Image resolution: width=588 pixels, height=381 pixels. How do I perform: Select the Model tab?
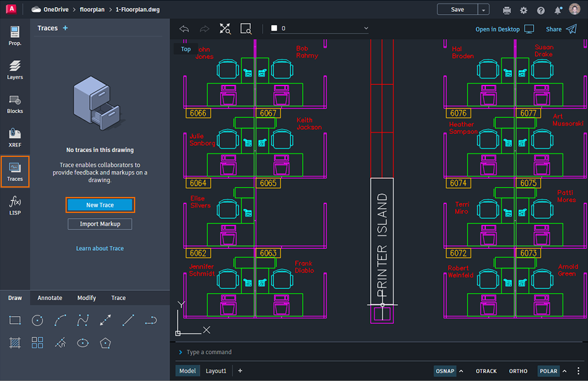click(x=188, y=371)
